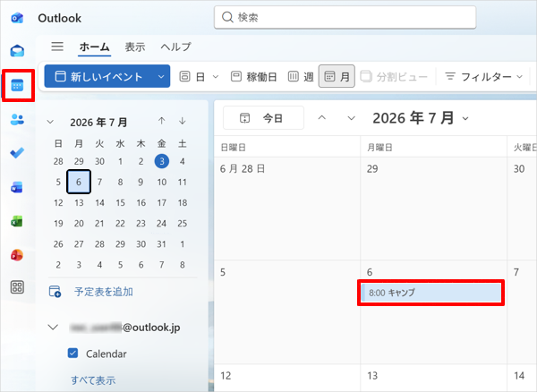The image size is (537, 392).
Task: Switch to 週 week view
Action: point(301,76)
